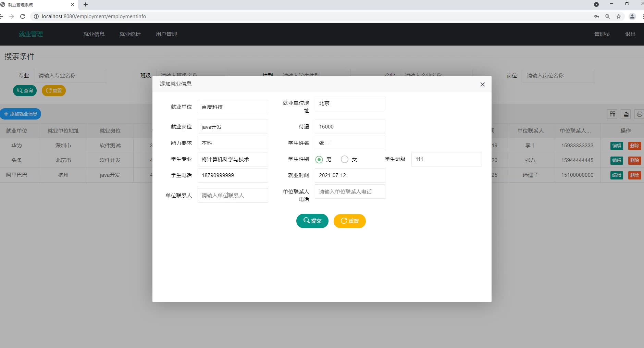Click into the 单位联系人 input field
Viewport: 644px width, 348px height.
(233, 195)
